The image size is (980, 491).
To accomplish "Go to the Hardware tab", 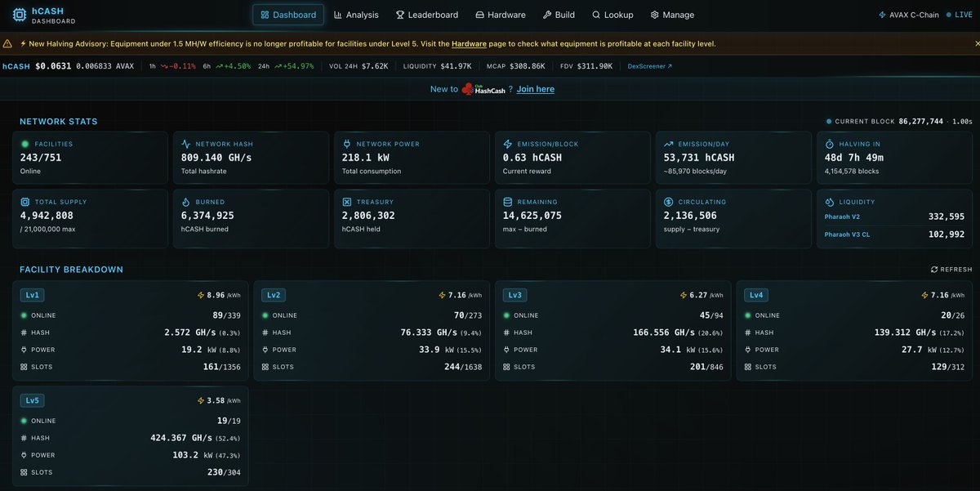I will click(x=501, y=15).
